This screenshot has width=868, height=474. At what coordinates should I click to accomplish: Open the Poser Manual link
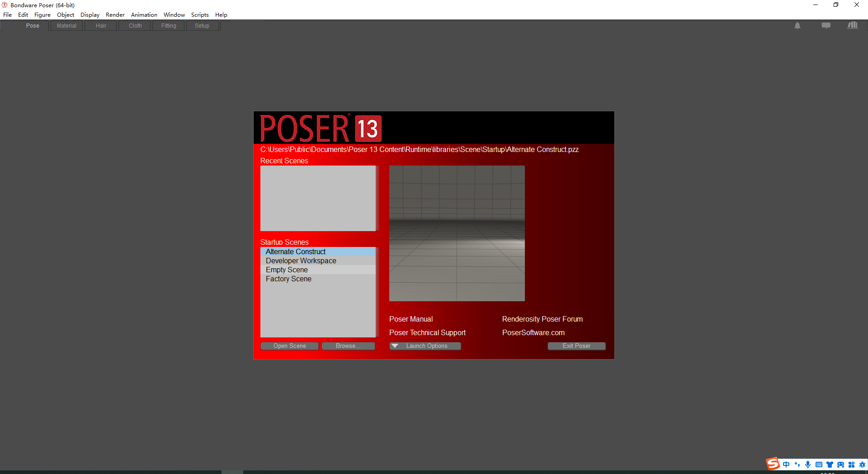pyautogui.click(x=410, y=319)
